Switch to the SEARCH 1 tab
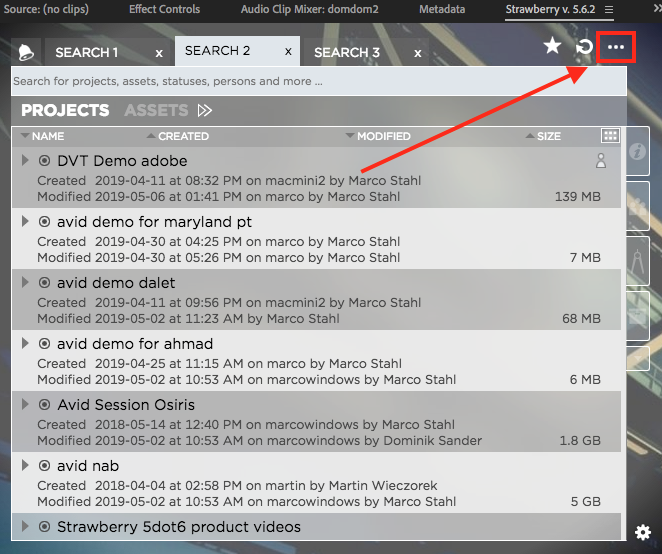The height and width of the screenshot is (554, 662). (x=86, y=52)
